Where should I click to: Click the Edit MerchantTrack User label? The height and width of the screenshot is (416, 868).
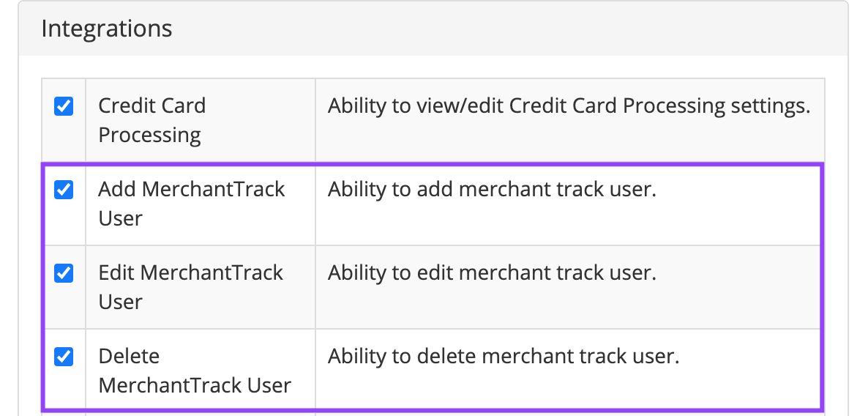click(x=190, y=287)
